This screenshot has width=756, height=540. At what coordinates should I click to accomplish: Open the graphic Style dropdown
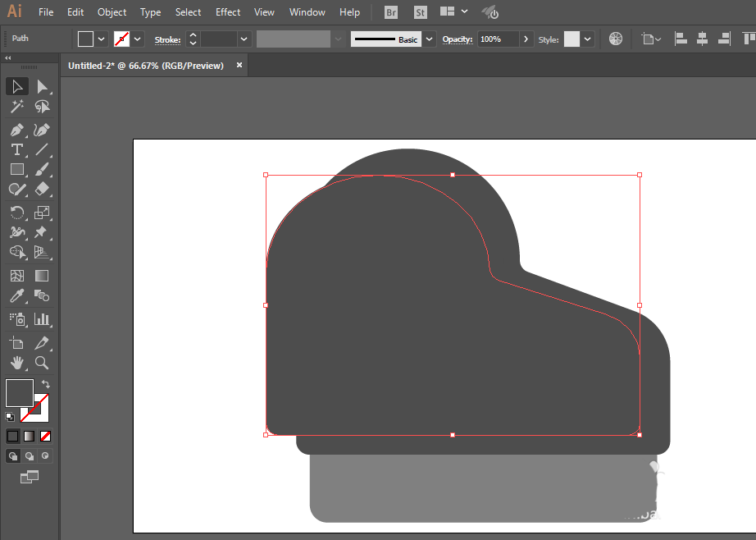587,39
